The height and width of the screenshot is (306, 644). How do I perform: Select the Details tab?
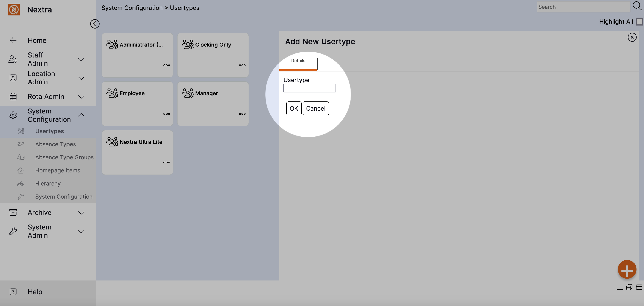(x=298, y=61)
